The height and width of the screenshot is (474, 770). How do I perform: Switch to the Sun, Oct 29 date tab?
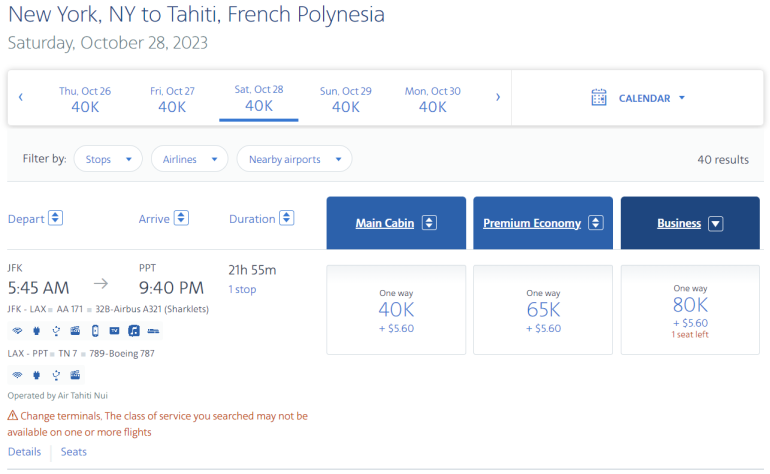[346, 99]
